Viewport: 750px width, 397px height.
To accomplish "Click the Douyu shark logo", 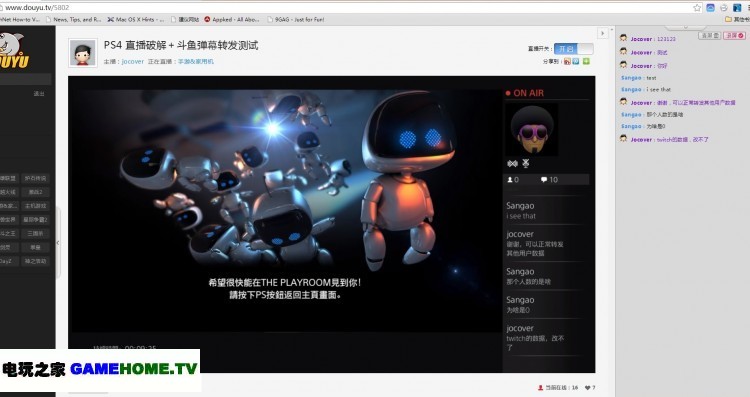I will 13,50.
